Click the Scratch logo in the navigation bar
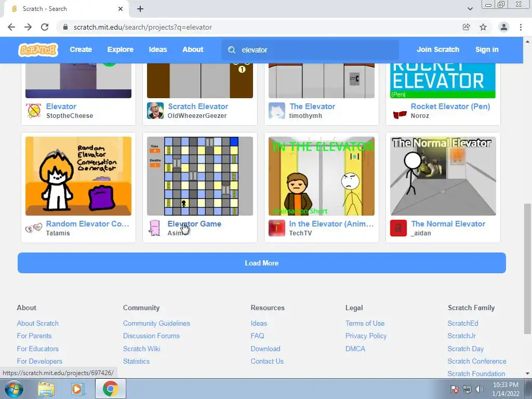Image resolution: width=532 pixels, height=399 pixels. pos(38,50)
